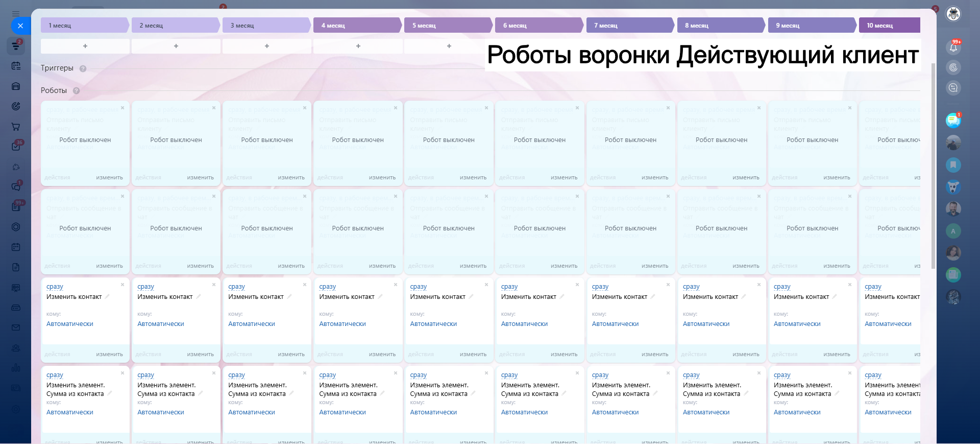Screen dimensions: 980x444
Task: Click Автоматически link on 6 месяц Изменить контакт robot
Action: (524, 324)
